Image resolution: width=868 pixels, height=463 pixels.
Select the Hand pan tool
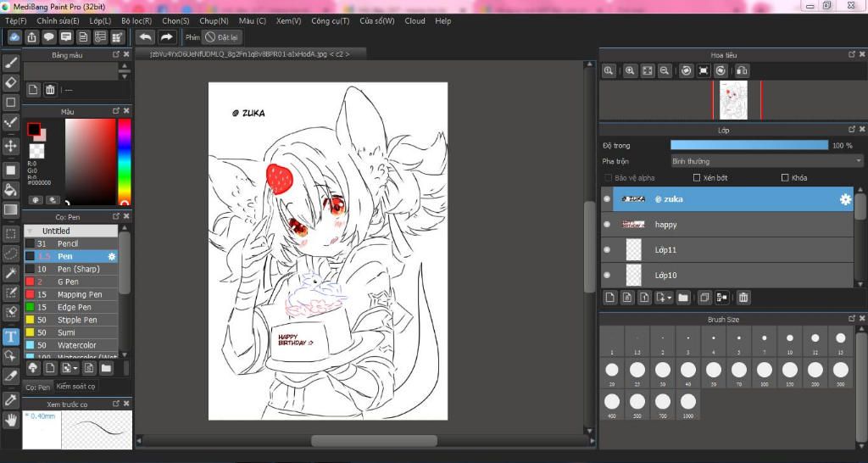[x=10, y=420]
